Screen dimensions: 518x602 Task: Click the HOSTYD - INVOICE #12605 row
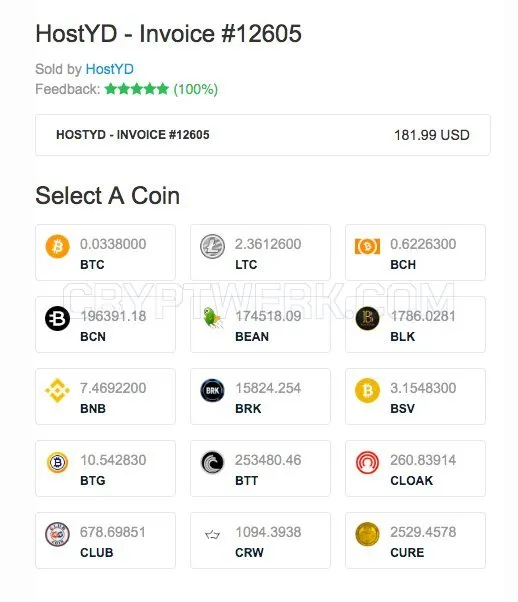[x=263, y=135]
